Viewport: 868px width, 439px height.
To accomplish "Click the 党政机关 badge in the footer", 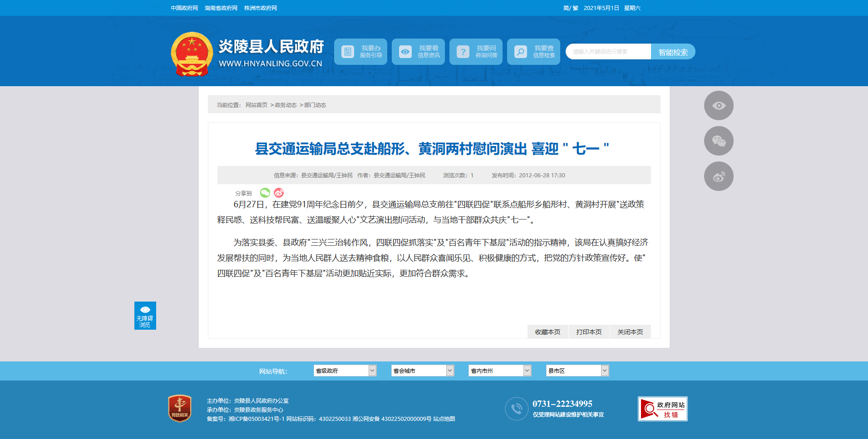I will [x=180, y=408].
